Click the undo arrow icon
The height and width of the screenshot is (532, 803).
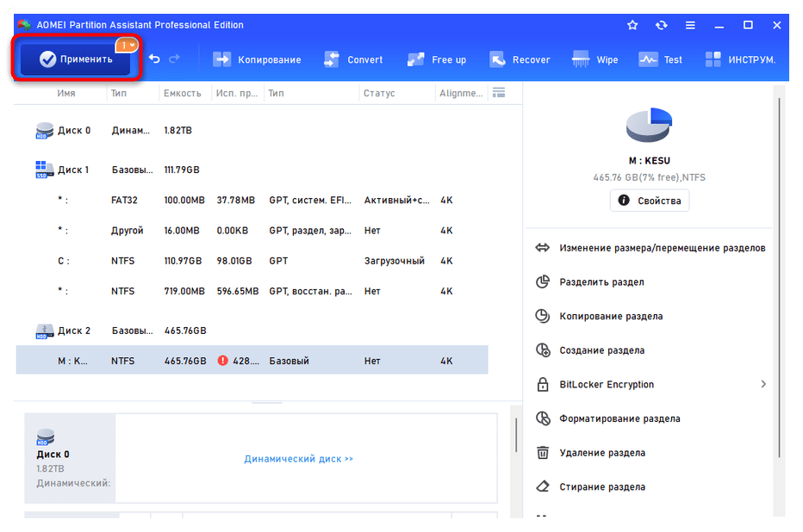(x=153, y=59)
